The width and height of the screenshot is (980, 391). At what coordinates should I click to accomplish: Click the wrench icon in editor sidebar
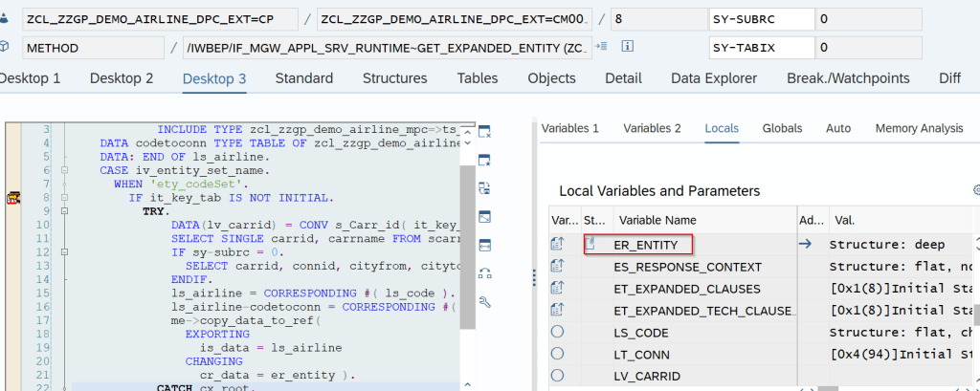(x=484, y=302)
